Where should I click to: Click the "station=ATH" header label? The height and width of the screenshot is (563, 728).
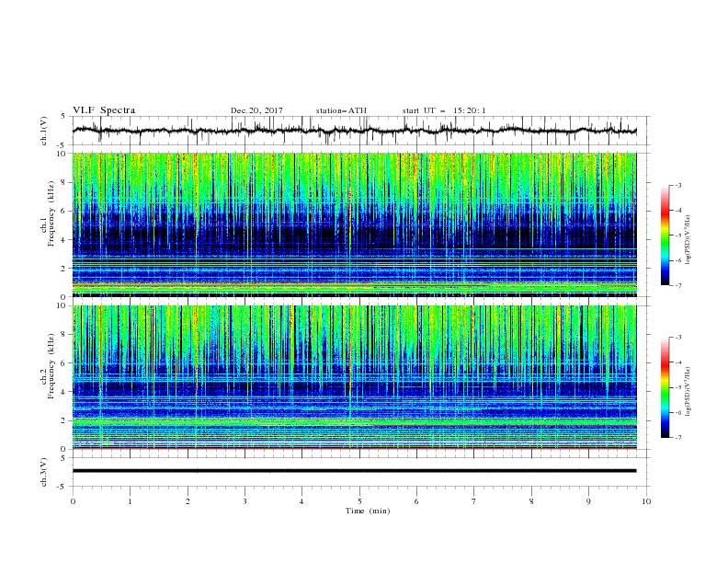(341, 110)
